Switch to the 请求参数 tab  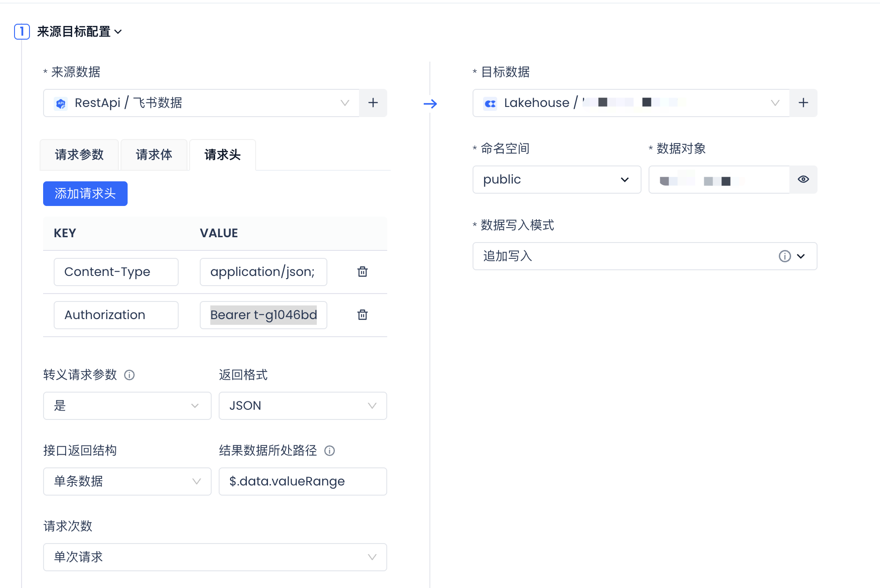[79, 155]
